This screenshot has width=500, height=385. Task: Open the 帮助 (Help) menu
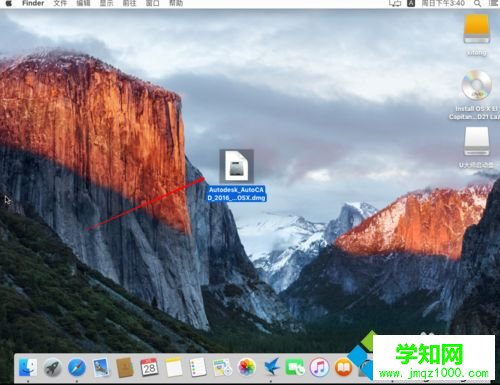(176, 3)
